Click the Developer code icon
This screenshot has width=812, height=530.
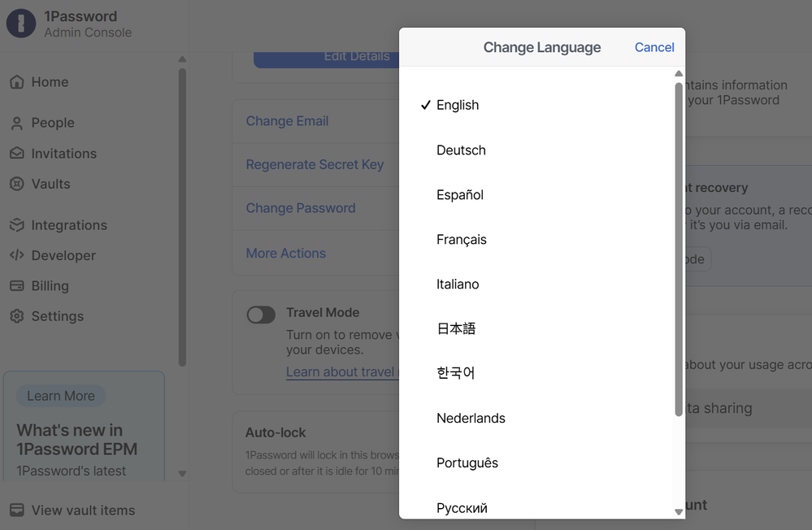pos(16,255)
